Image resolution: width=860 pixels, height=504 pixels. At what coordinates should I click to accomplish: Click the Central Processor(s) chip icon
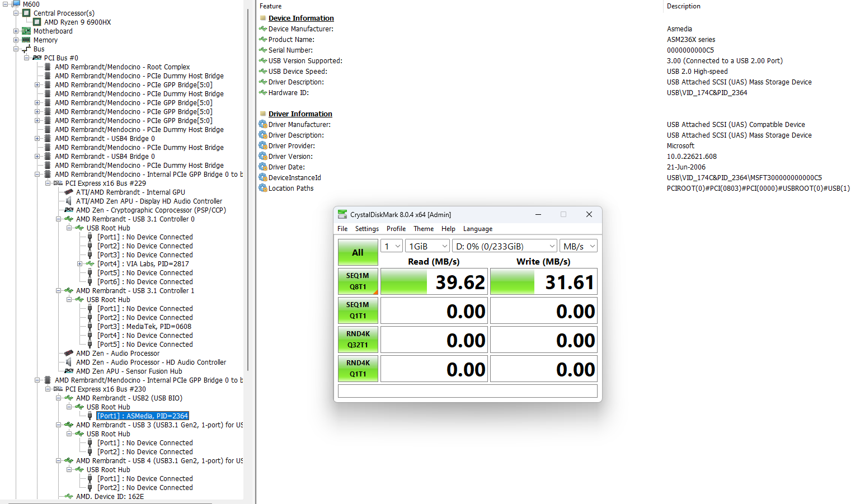click(26, 13)
